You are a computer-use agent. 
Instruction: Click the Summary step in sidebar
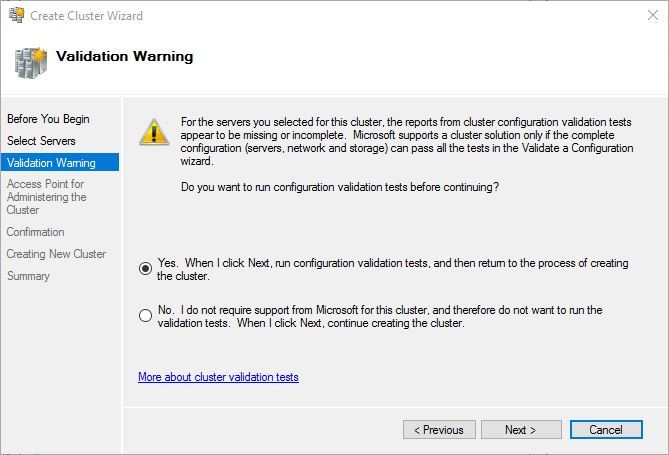click(28, 276)
